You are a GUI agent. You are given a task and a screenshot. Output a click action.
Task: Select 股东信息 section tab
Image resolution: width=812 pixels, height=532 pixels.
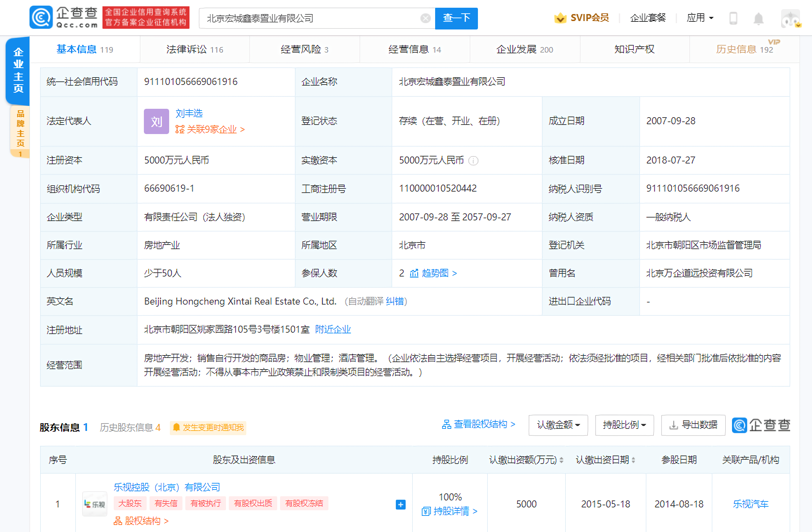[x=64, y=427]
